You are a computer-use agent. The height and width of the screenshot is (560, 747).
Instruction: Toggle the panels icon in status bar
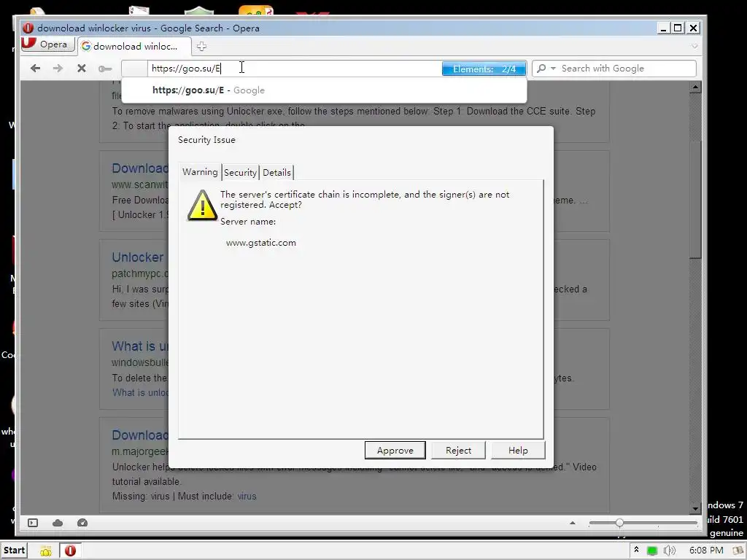pyautogui.click(x=33, y=523)
